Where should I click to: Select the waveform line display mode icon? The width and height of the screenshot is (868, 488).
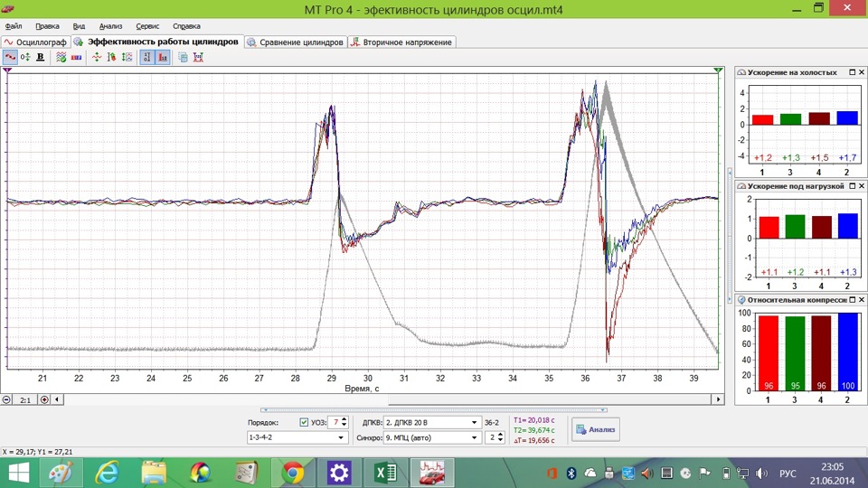click(10, 57)
